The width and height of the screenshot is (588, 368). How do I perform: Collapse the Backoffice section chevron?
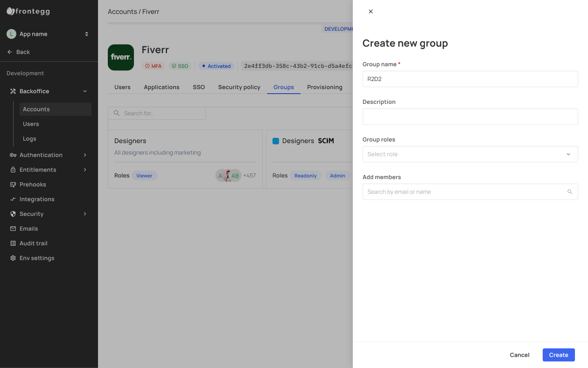pos(85,91)
